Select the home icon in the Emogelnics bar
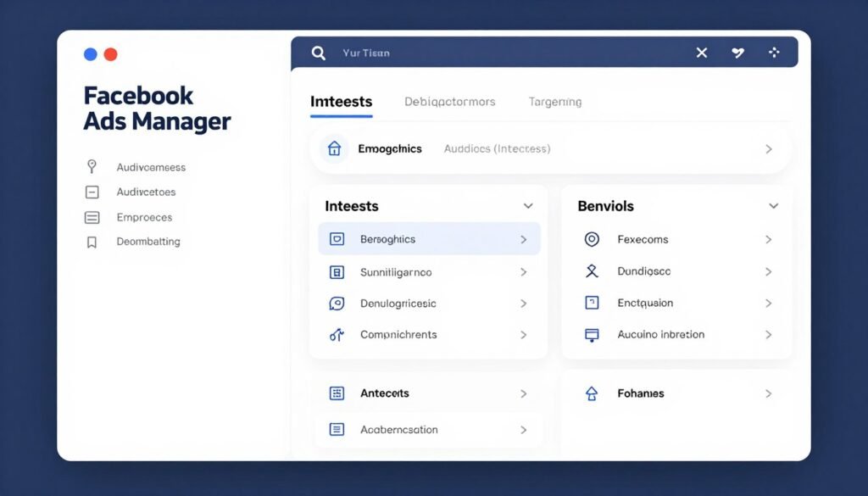Viewport: 868px width, 496px height. point(334,148)
